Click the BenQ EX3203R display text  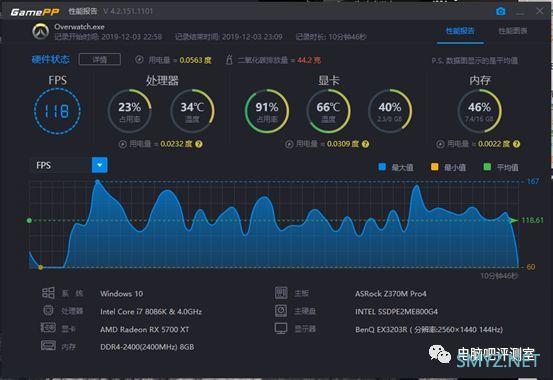[429, 330]
